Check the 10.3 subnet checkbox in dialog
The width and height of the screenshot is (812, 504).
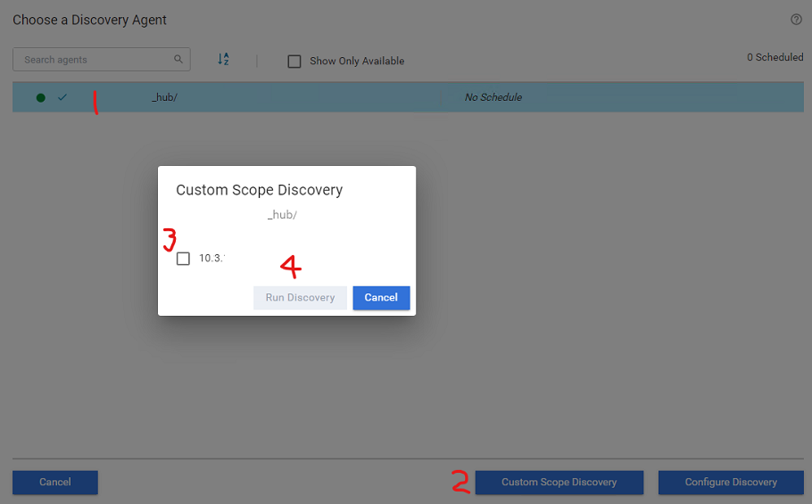(183, 259)
